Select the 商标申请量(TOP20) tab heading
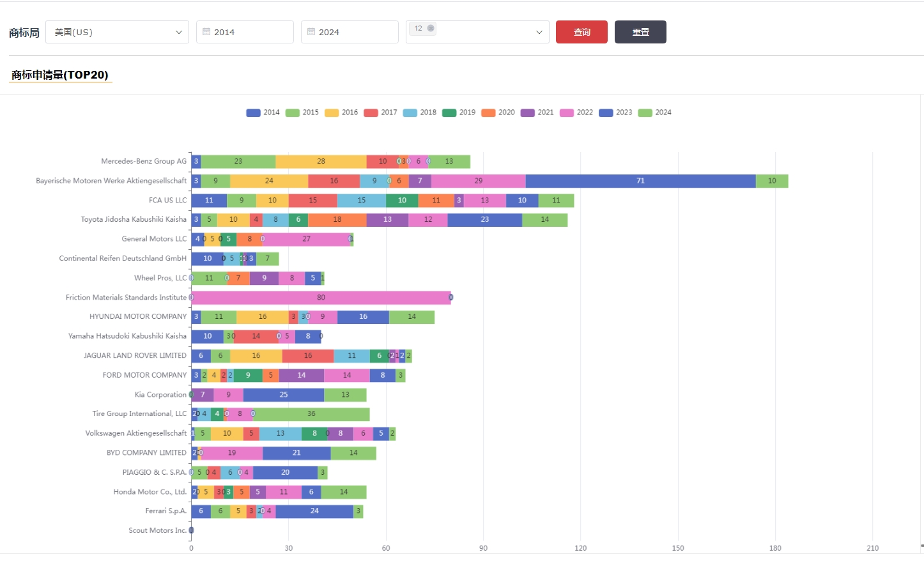This screenshot has width=924, height=561. 60,75
